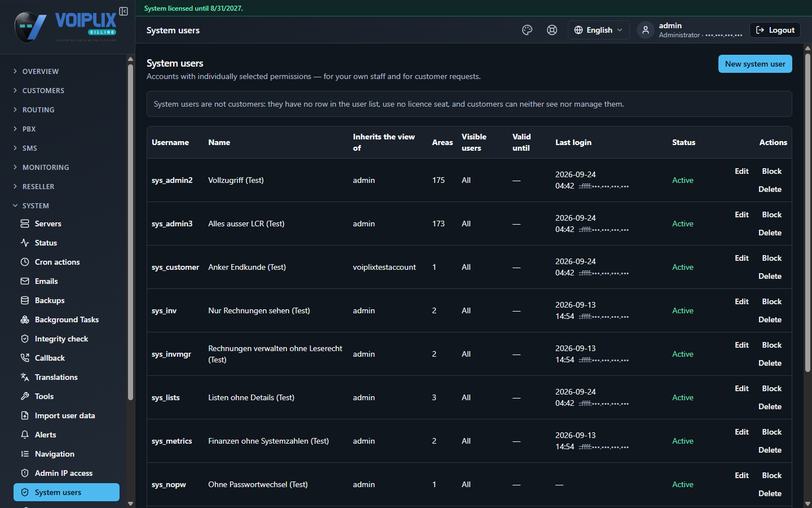
Task: Open Translations in the sidebar
Action: [67, 377]
